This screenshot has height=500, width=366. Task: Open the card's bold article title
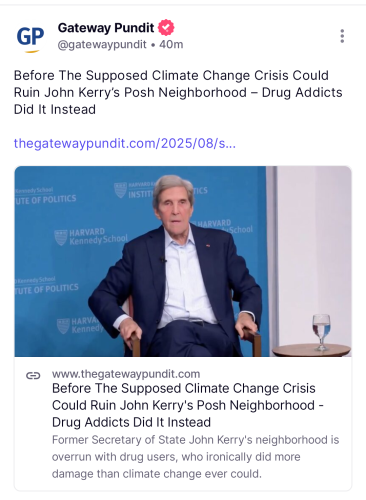[x=187, y=405]
